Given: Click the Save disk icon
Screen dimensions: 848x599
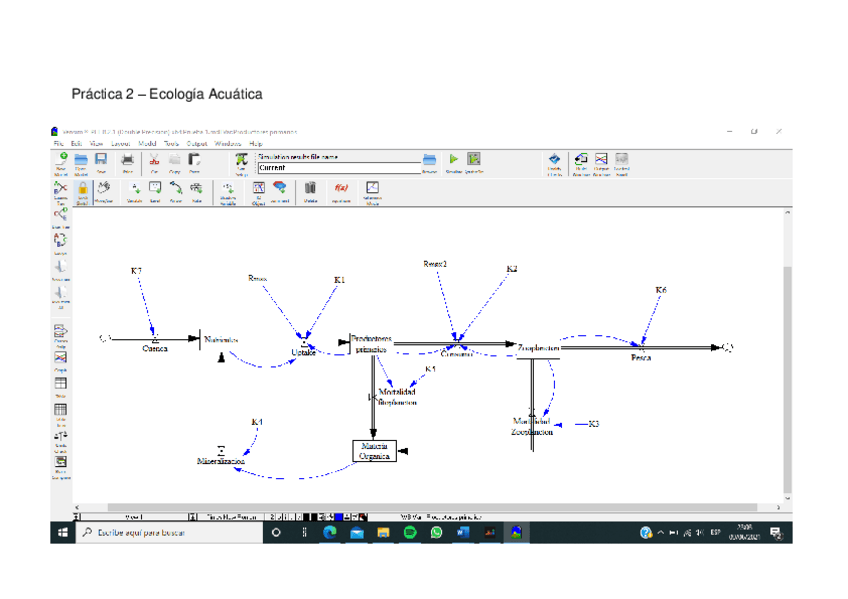Looking at the screenshot, I should pos(102,161).
